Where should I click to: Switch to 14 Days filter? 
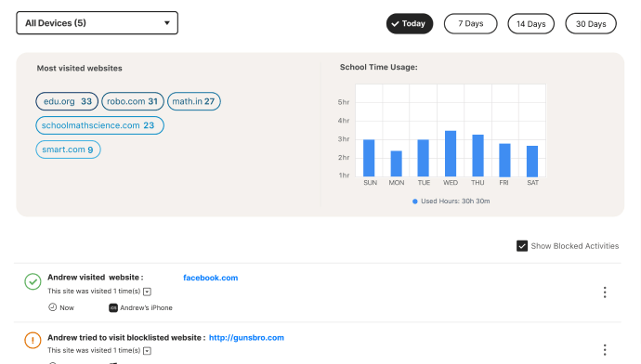[530, 24]
